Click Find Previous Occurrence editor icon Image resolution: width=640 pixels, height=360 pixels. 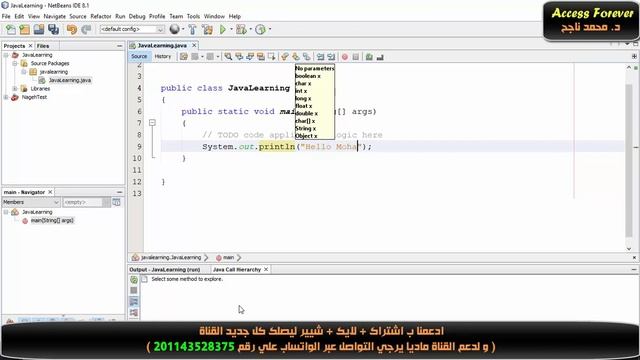pyautogui.click(x=239, y=57)
